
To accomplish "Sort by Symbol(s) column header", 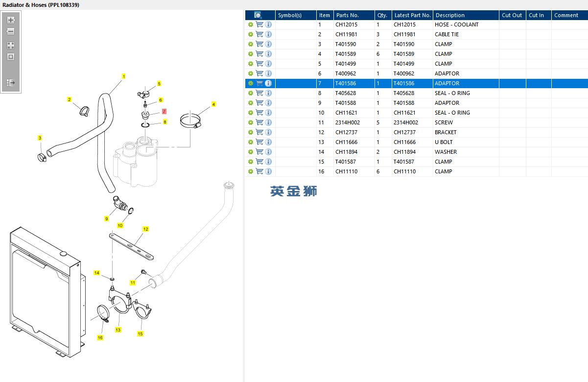I will pos(296,15).
